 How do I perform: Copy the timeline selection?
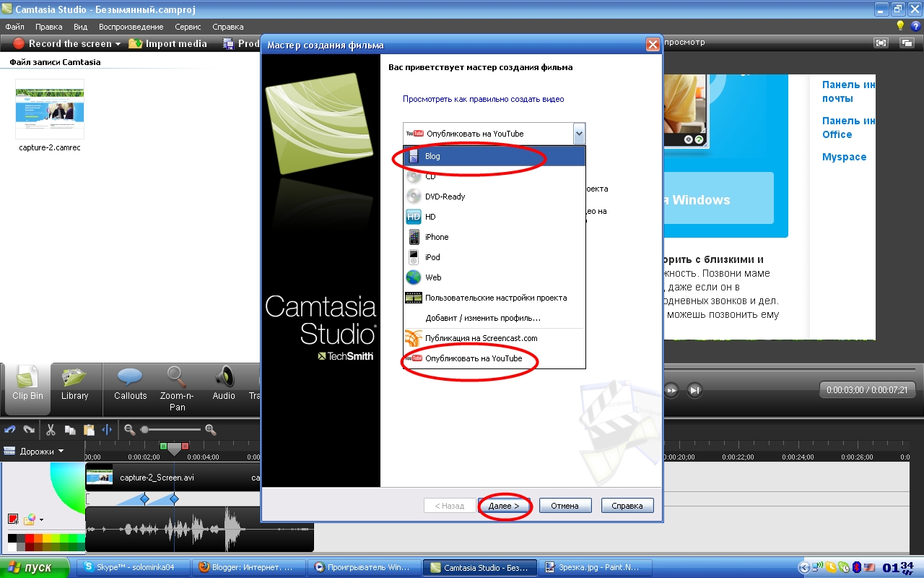(70, 430)
